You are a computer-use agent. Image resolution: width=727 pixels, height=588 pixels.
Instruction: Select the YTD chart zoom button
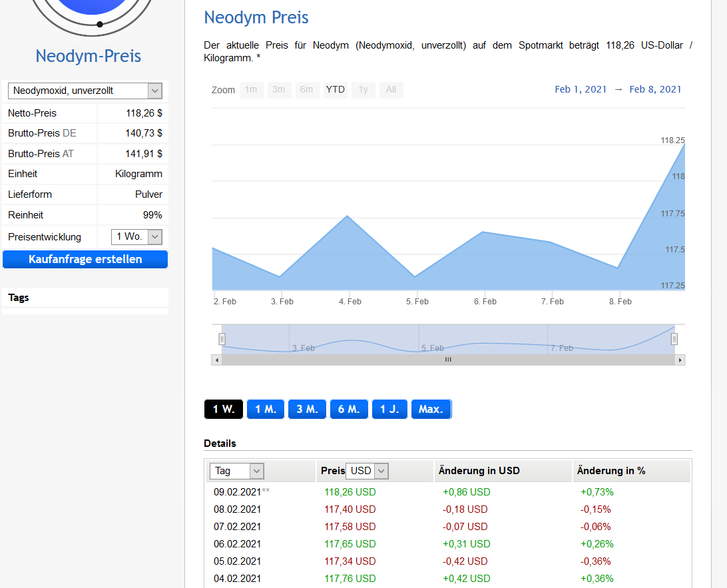[336, 89]
